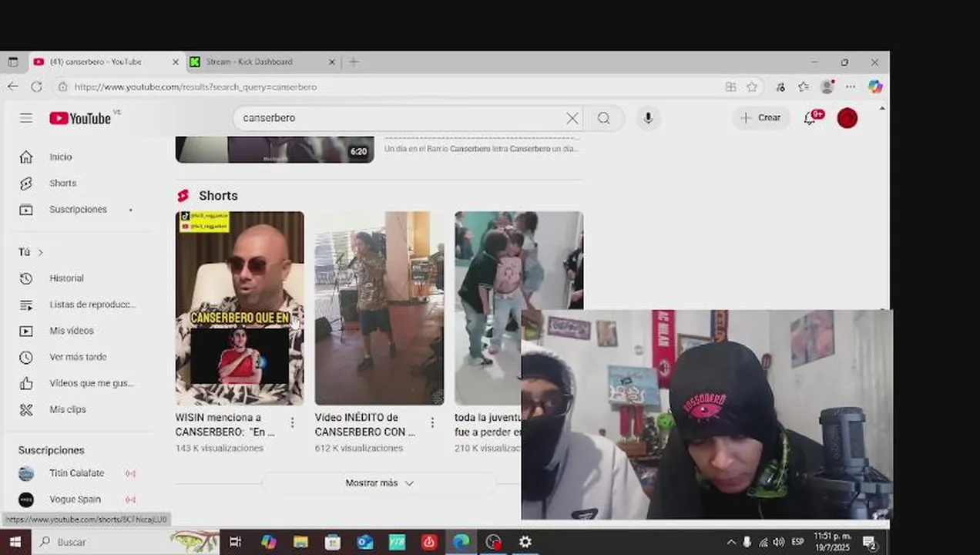The height and width of the screenshot is (555, 980).
Task: Click the Crear button
Action: coord(760,118)
